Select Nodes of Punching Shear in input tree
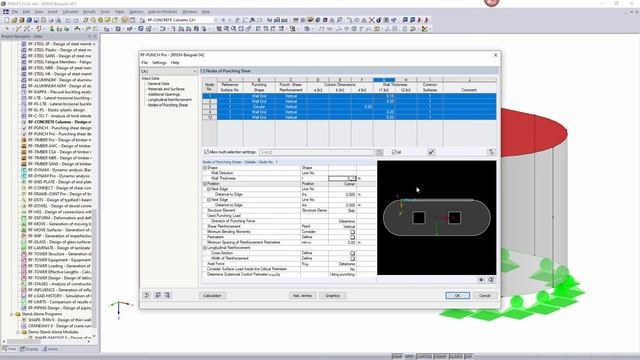This screenshot has width=640, height=360. point(168,105)
